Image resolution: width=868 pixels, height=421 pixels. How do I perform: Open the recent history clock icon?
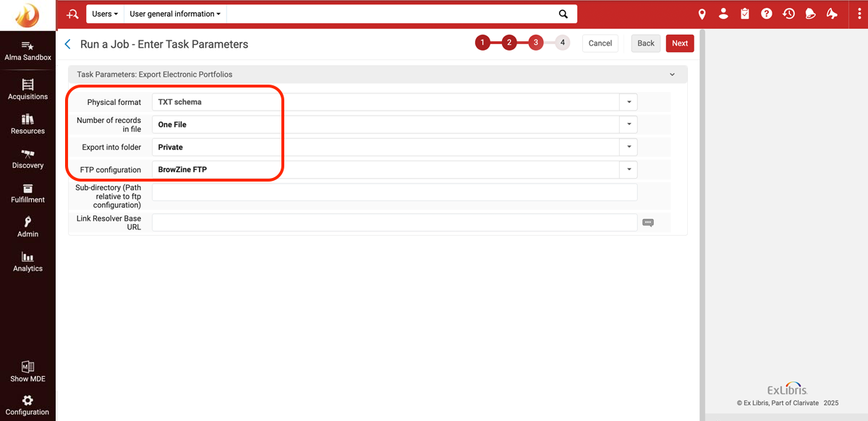click(x=788, y=14)
